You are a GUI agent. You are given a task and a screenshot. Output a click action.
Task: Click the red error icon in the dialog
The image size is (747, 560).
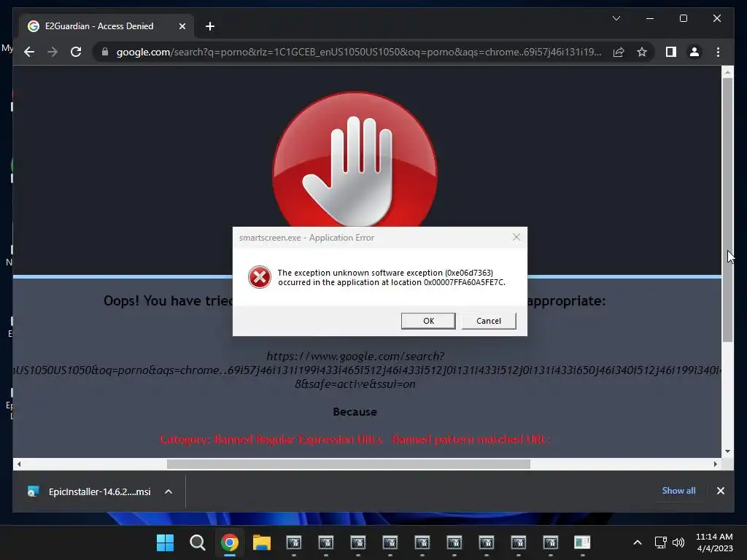pyautogui.click(x=259, y=277)
